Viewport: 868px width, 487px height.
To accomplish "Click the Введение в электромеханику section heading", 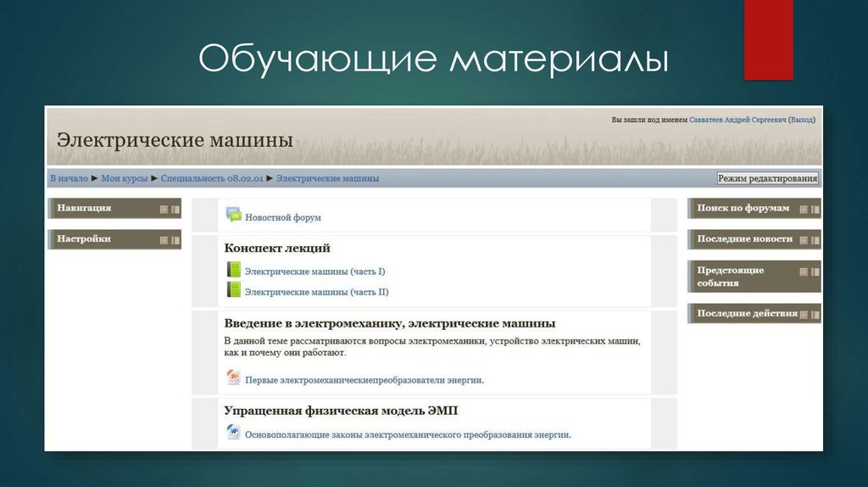I will [389, 323].
